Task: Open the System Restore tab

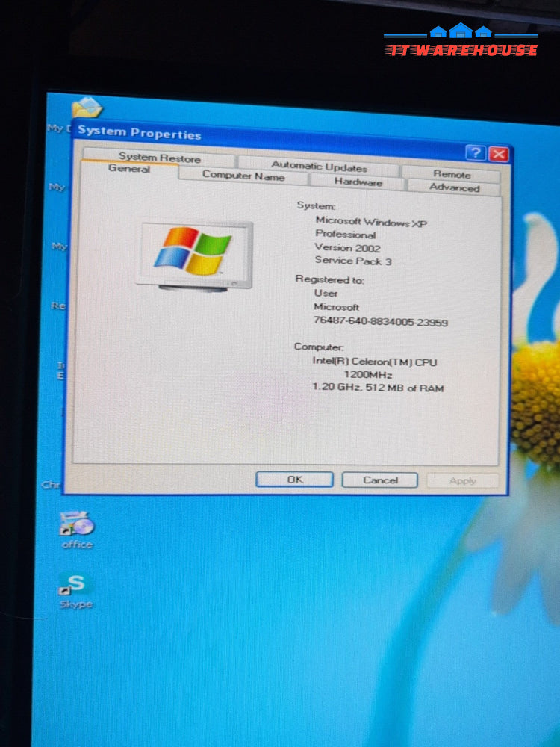Action: pyautogui.click(x=159, y=157)
